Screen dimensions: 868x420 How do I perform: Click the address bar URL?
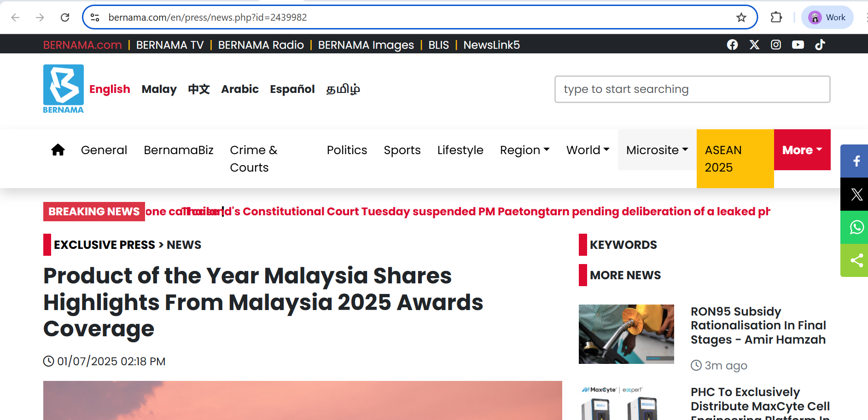point(208,17)
